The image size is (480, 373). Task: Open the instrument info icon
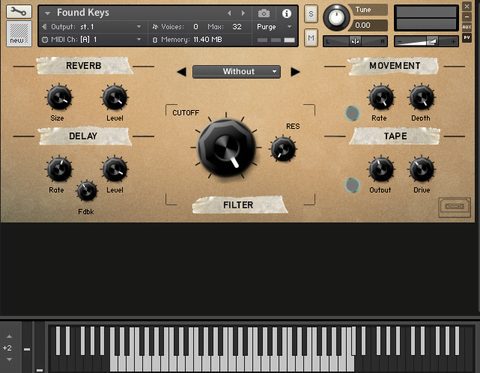click(x=286, y=13)
